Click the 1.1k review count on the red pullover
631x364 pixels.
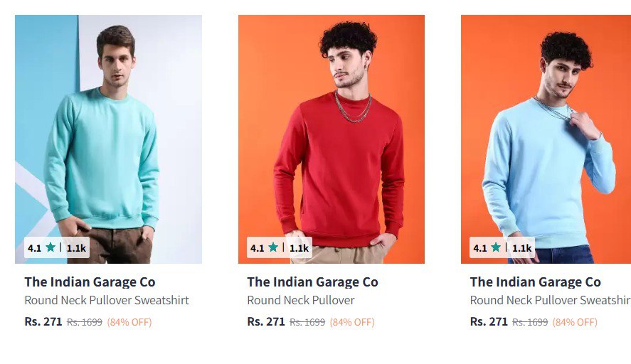coord(299,248)
